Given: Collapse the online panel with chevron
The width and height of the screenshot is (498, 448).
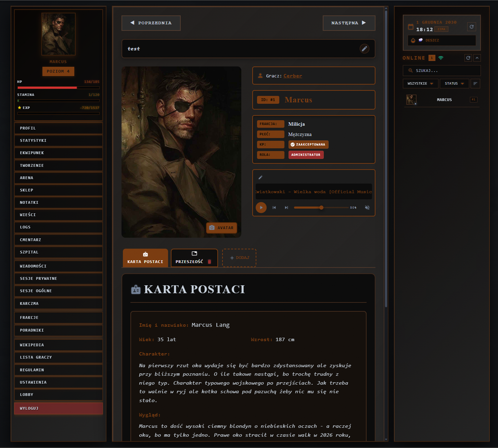Looking at the screenshot, I should point(477,58).
